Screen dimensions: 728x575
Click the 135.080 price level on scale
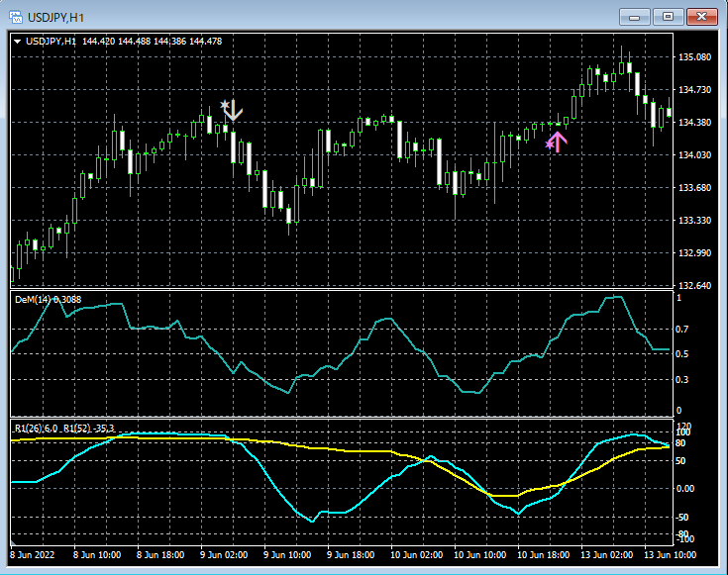point(693,57)
